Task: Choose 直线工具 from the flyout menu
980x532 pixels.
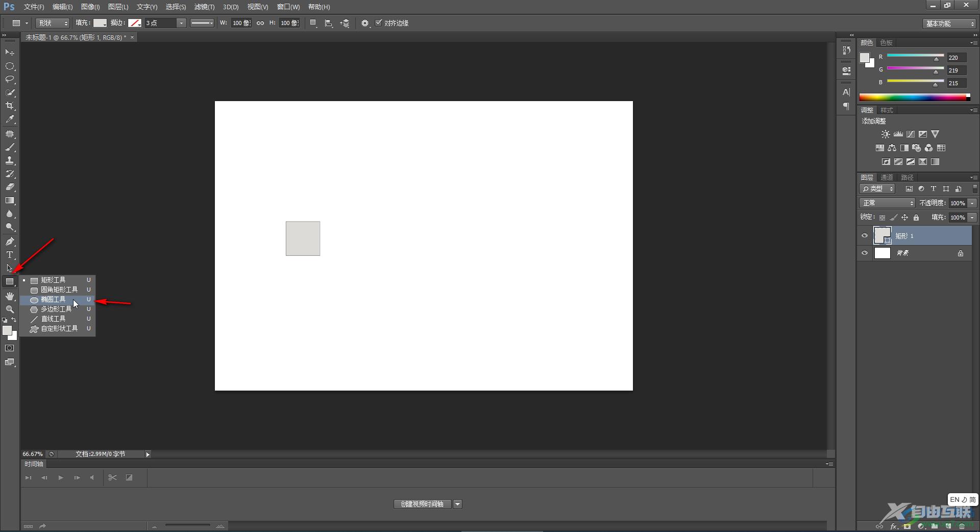Action: [x=58, y=319]
